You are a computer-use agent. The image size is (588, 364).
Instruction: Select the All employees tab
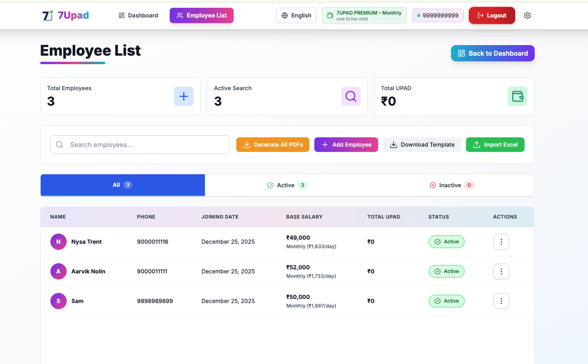[x=122, y=185]
